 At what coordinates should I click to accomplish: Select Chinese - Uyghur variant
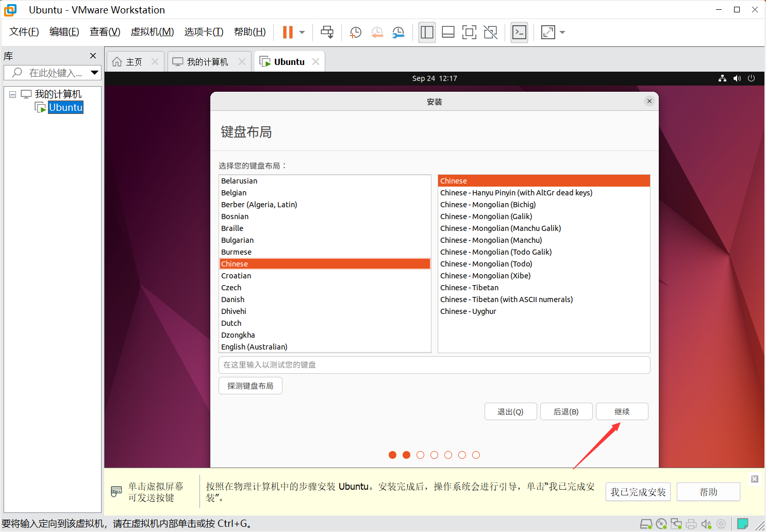pos(544,311)
